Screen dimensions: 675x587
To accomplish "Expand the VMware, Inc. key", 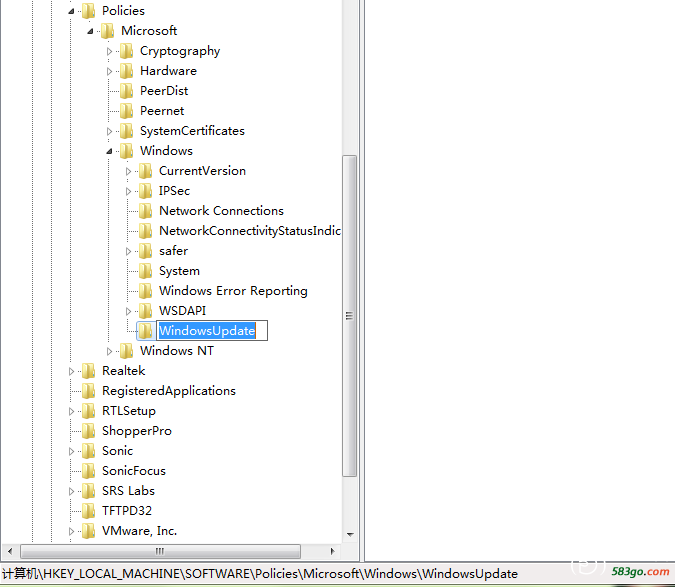I will 71,531.
